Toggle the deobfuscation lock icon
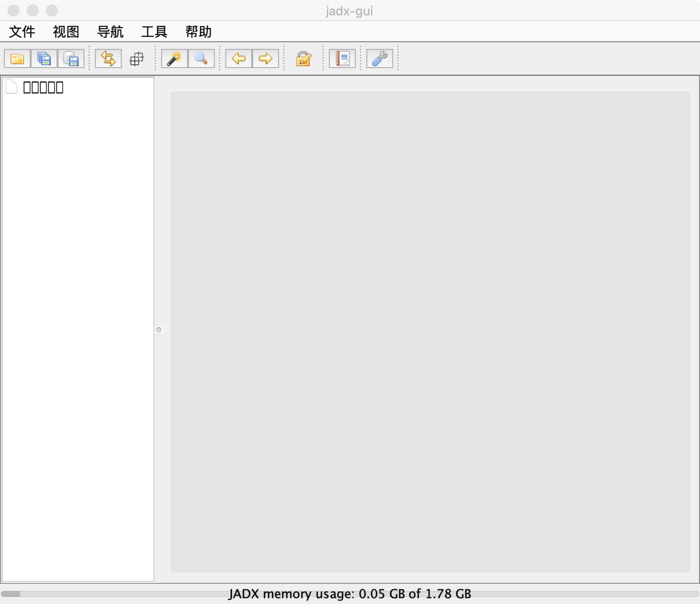700x604 pixels. coord(303,59)
